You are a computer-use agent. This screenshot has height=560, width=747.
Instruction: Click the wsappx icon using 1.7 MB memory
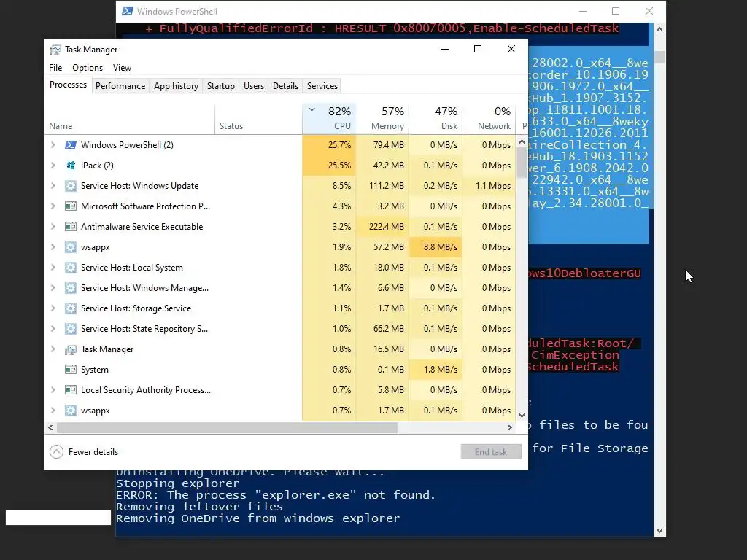71,411
